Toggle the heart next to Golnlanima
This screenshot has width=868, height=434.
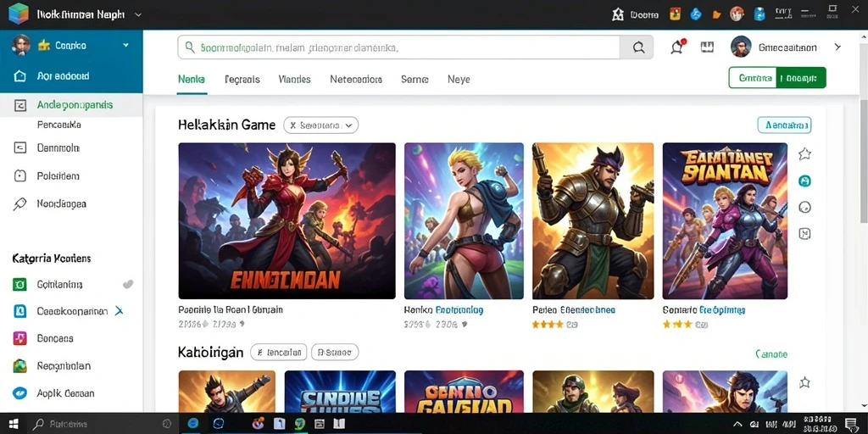pyautogui.click(x=128, y=285)
